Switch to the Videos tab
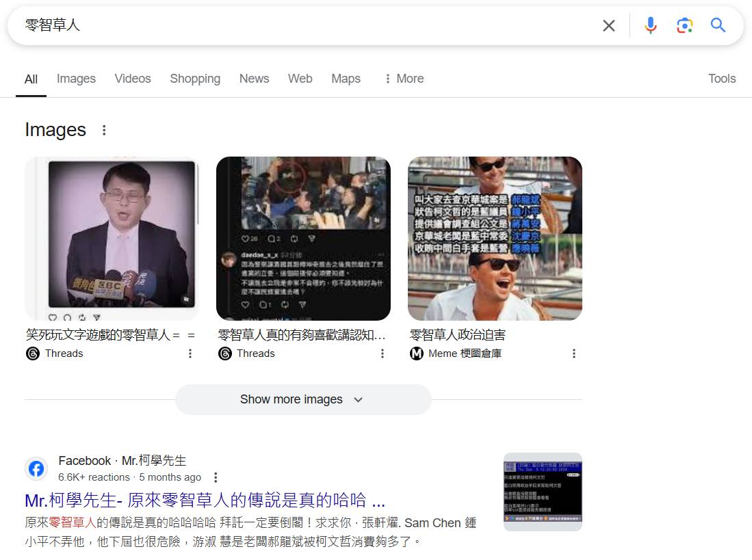Image resolution: width=752 pixels, height=560 pixels. [133, 79]
